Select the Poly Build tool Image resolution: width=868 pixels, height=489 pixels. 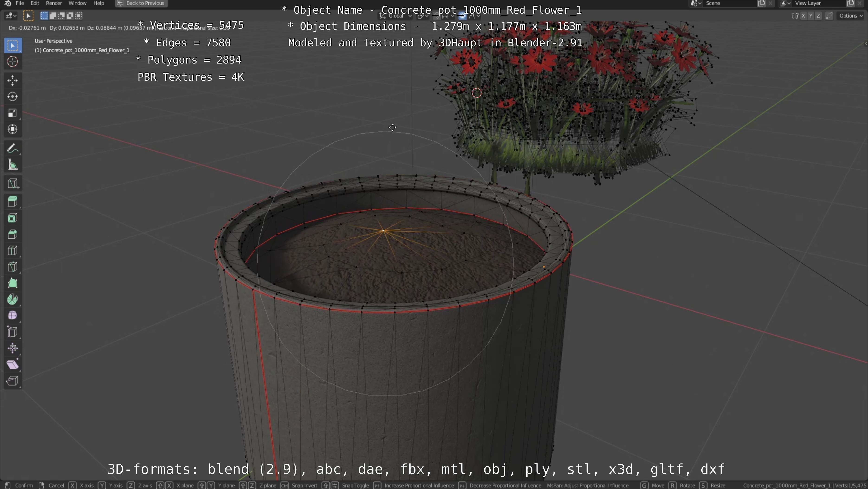[13, 283]
